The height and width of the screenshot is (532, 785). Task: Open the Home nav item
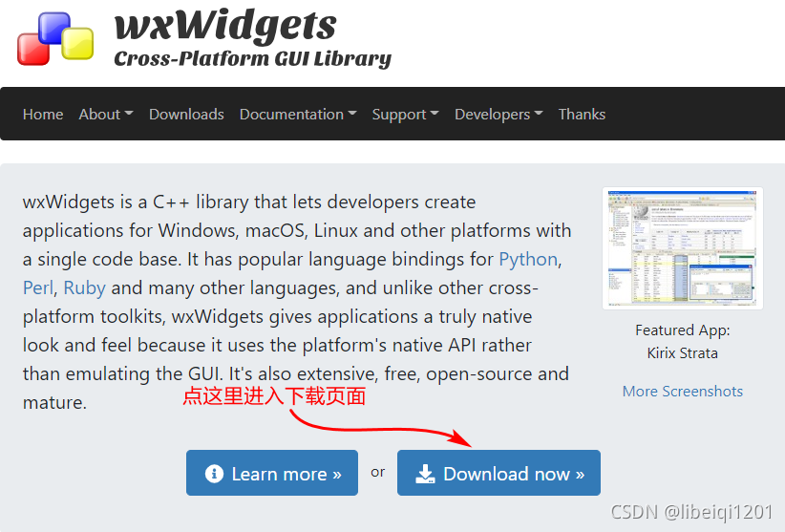(43, 114)
